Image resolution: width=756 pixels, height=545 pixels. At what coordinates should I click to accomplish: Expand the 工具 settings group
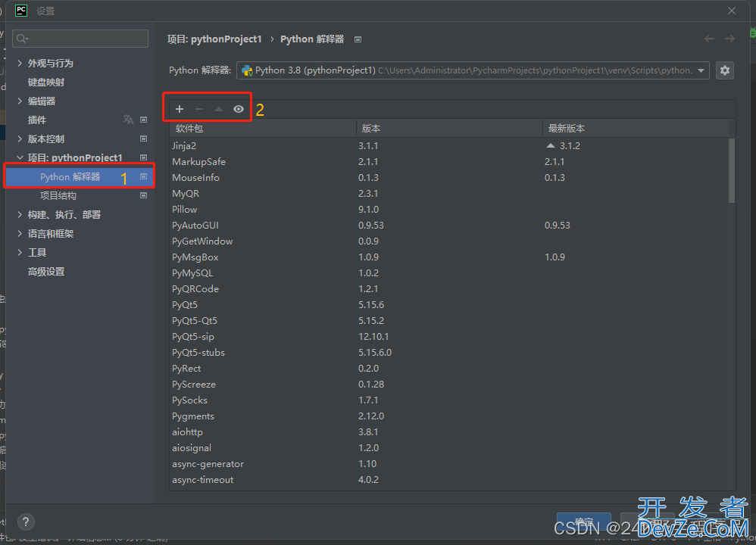(x=20, y=253)
